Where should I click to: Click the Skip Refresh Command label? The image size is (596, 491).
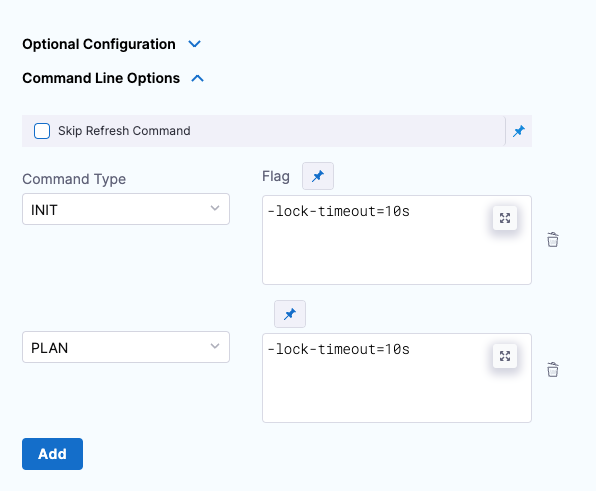pos(124,131)
